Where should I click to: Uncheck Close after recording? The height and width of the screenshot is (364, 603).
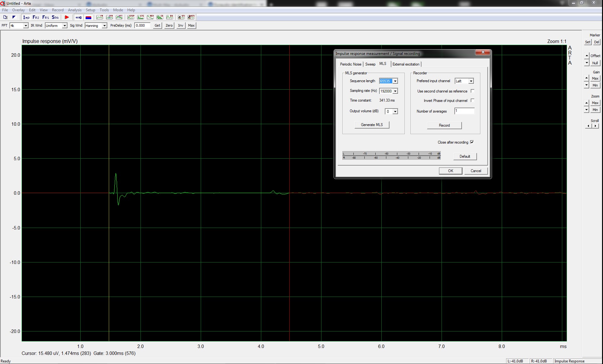point(472,142)
